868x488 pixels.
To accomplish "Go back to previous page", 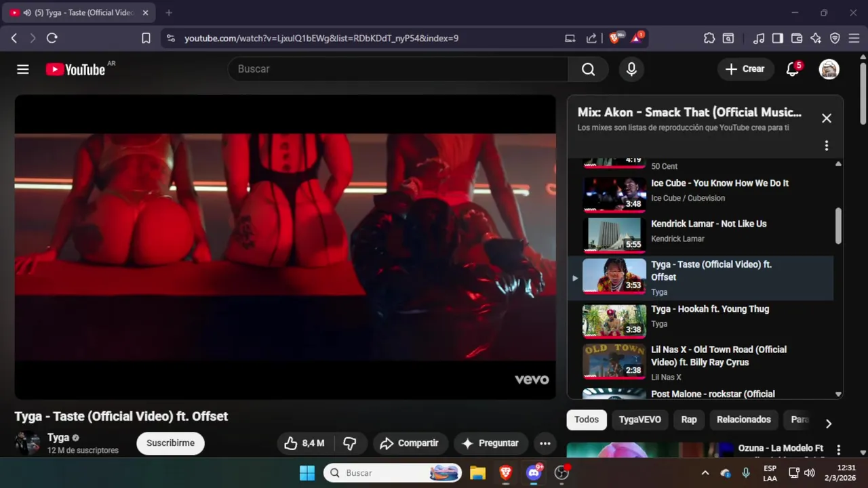I will pos(14,38).
